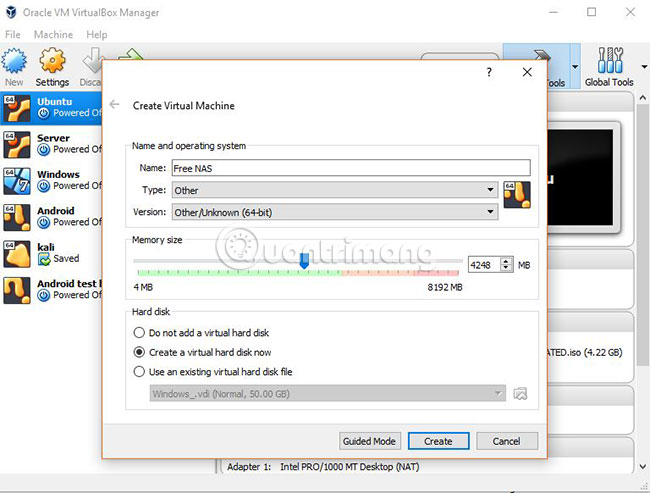Decrease memory with the spinbox down arrow
650x493 pixels.
pyautogui.click(x=506, y=268)
